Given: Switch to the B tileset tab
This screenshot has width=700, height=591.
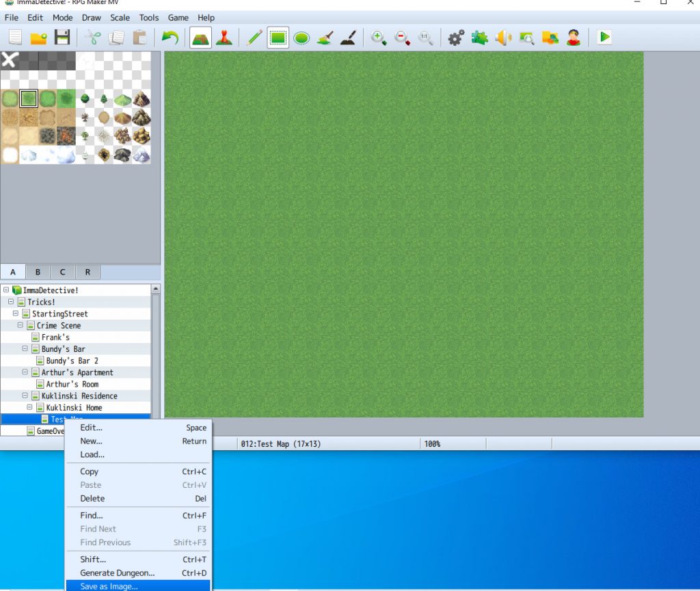Looking at the screenshot, I should pyautogui.click(x=37, y=272).
